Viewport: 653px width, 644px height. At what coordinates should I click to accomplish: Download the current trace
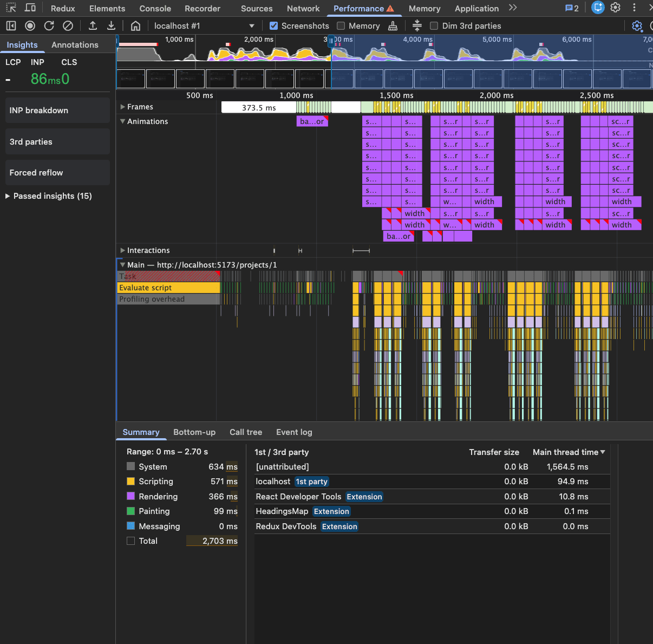(111, 26)
